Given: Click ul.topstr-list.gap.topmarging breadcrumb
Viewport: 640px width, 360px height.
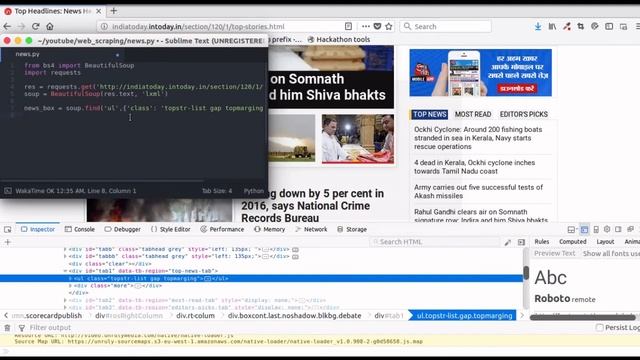Looking at the screenshot, I should click(x=464, y=316).
